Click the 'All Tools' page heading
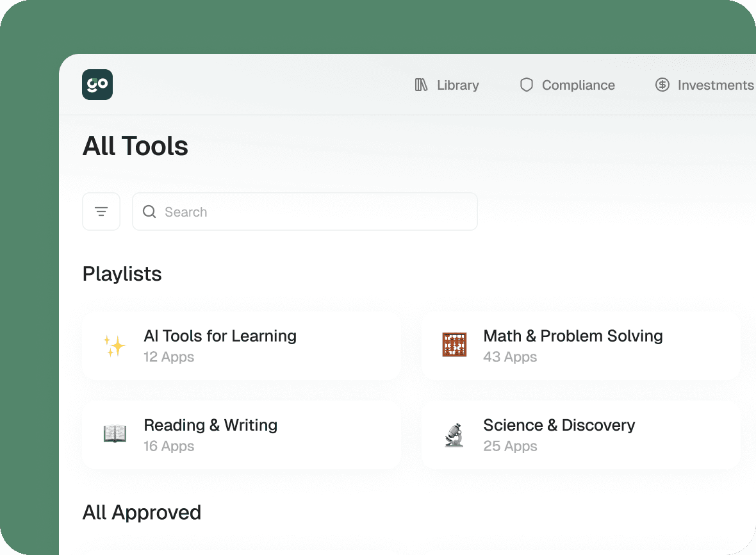 pos(135,145)
